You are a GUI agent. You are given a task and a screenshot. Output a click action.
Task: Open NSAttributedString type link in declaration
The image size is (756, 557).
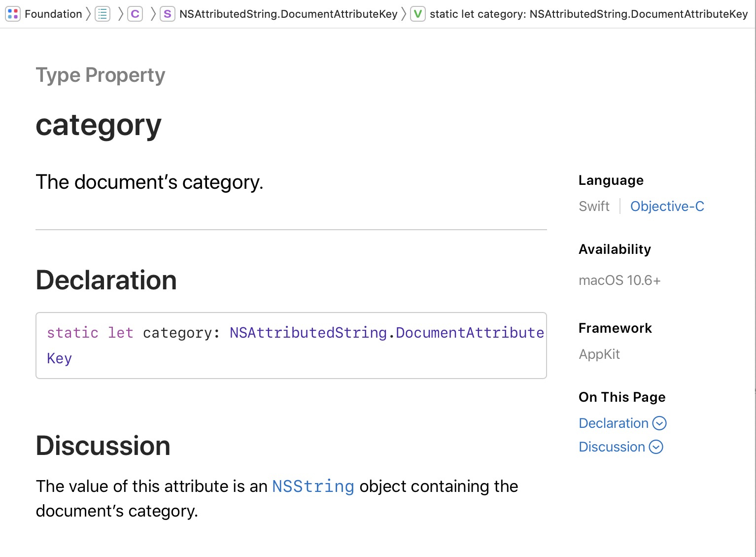click(x=308, y=333)
